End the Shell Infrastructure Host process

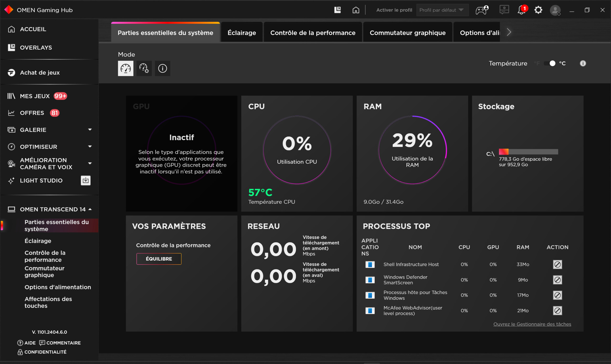pos(557,265)
